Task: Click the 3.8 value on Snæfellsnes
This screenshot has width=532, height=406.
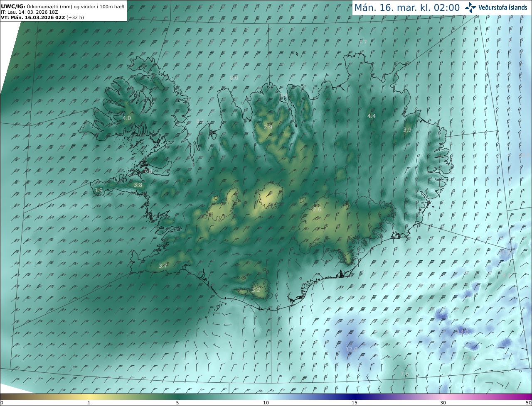Action: (138, 185)
